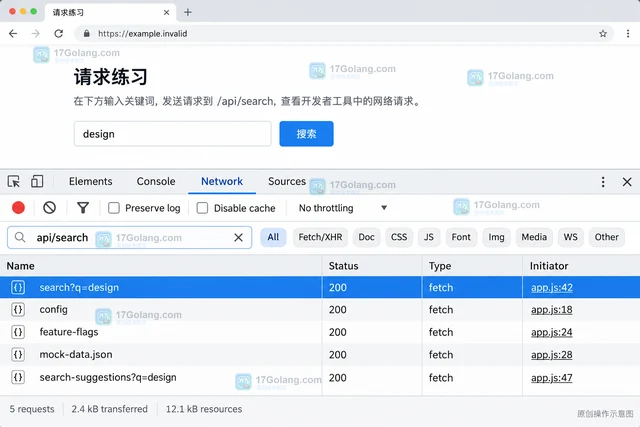Stop recording network log red button
This screenshot has height=427, width=640.
18,208
